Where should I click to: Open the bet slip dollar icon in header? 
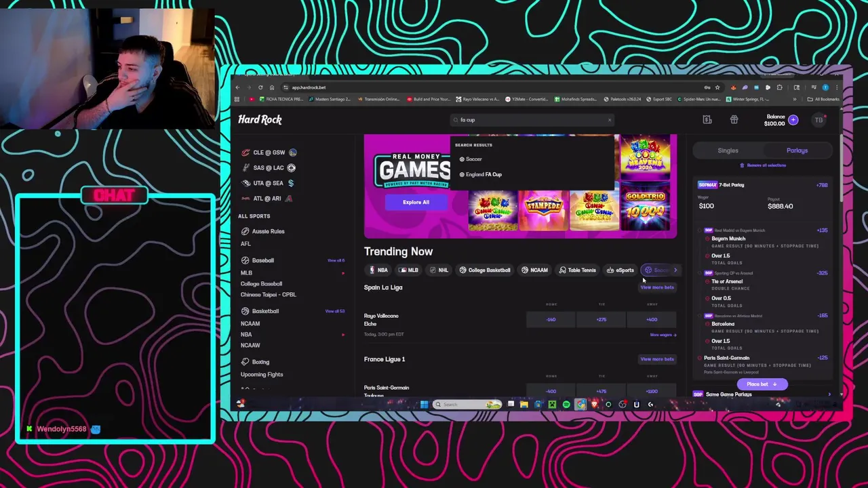707,120
